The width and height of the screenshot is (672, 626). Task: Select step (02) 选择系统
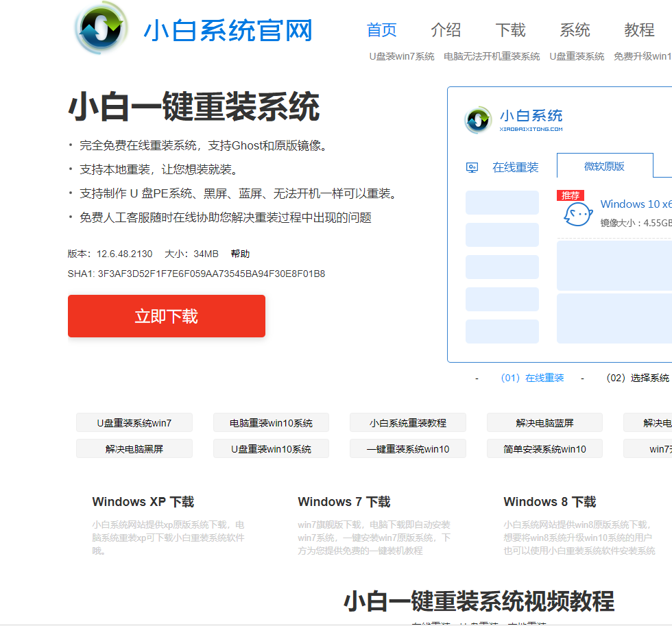tap(637, 378)
